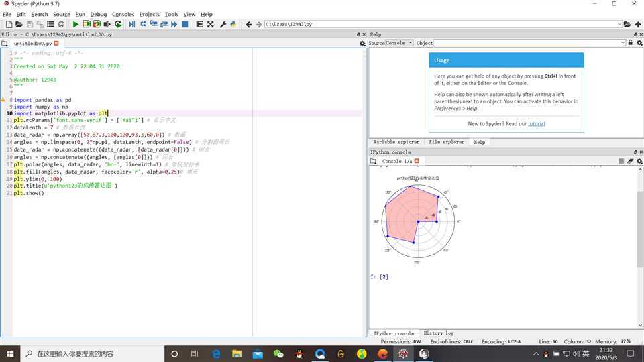Viewport: 644px width, 362px height.
Task: Open the file list (outline) toolbar icon
Action: 50,25
